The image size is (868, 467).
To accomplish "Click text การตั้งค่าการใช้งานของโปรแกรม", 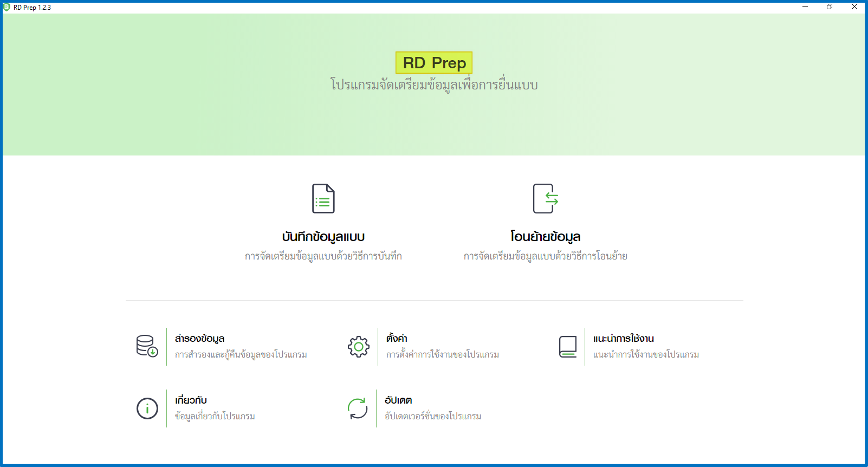I will tap(443, 355).
